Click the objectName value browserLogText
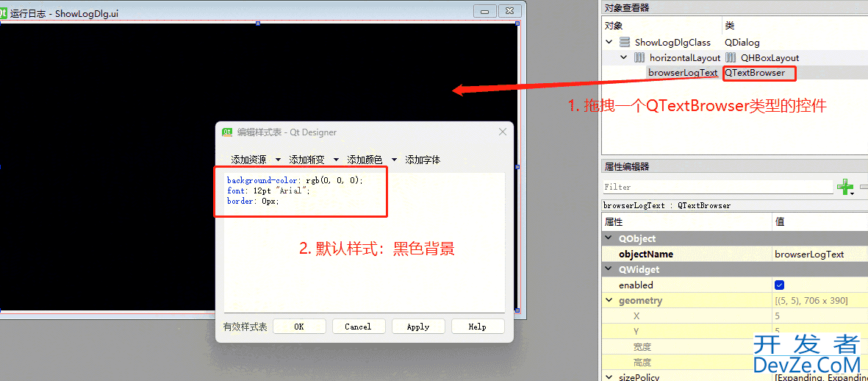Screen dimensions: 868x381 coord(820,254)
